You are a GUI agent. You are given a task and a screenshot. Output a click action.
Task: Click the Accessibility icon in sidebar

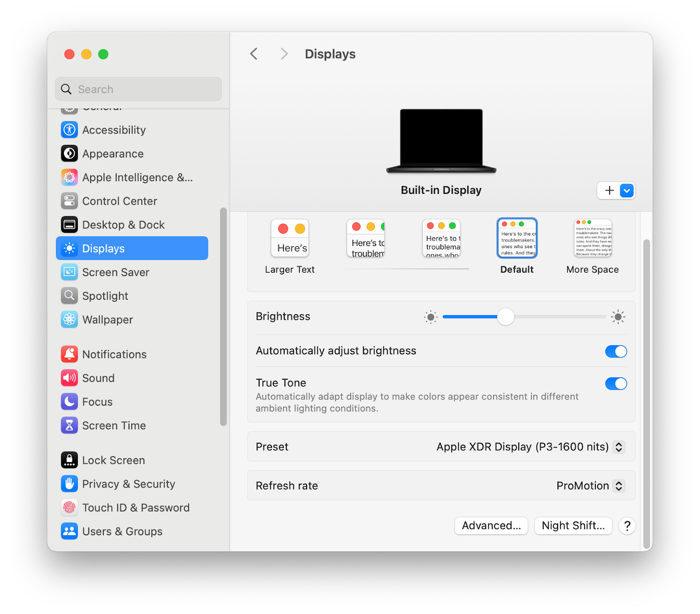(x=70, y=130)
